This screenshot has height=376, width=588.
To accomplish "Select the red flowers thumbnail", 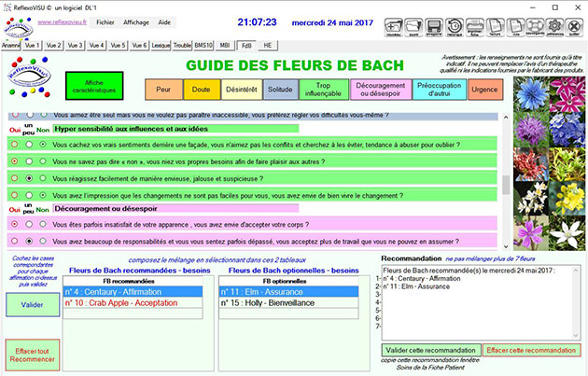I will click(531, 164).
